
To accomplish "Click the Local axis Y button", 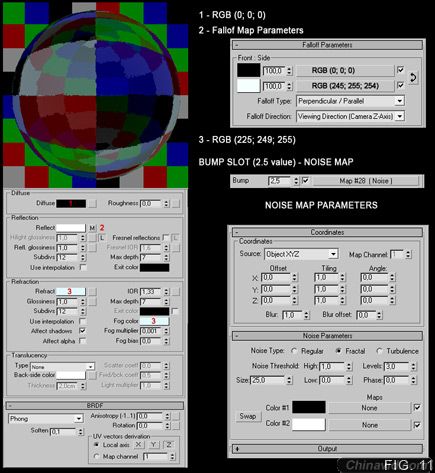I will (x=154, y=445).
